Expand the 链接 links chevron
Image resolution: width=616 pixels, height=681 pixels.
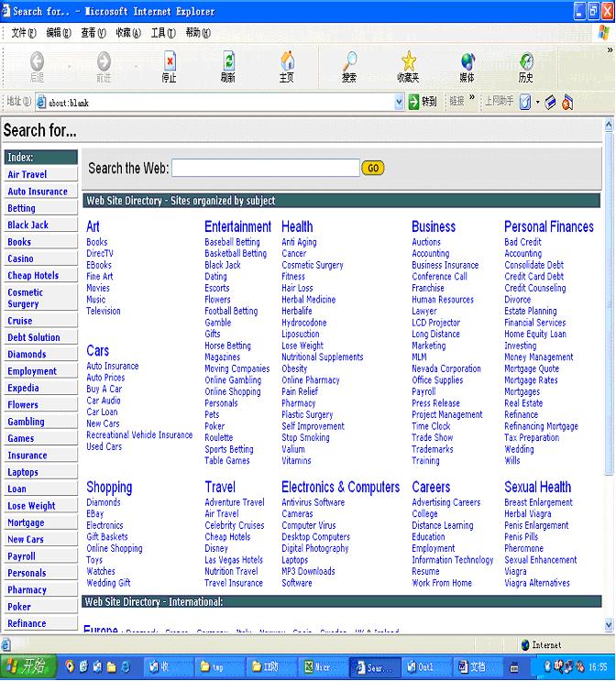click(x=472, y=97)
